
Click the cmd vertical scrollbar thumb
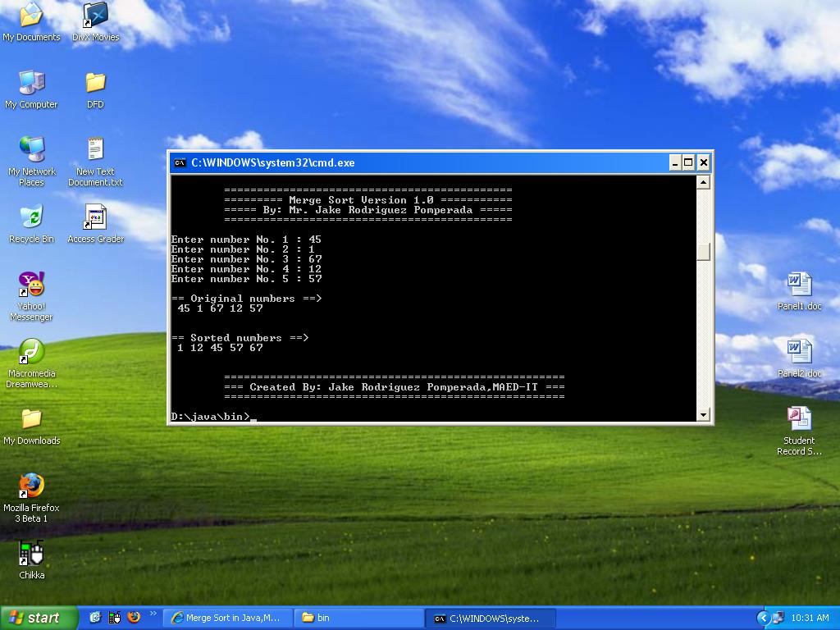click(703, 252)
